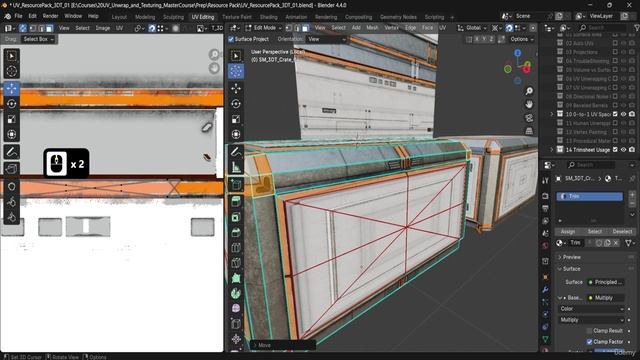Select the 3D viewport Scale tool
Viewport: 640px width, 360px height.
pos(236,119)
